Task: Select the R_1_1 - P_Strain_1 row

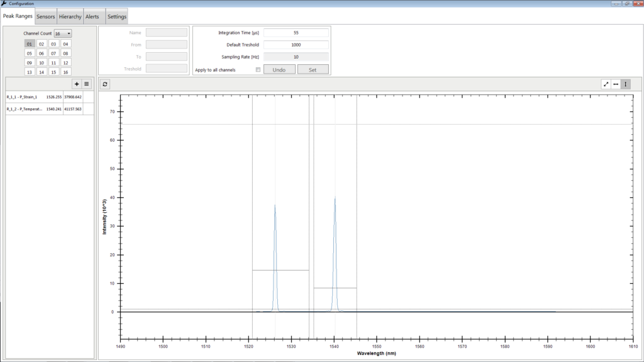Action: 50,97
